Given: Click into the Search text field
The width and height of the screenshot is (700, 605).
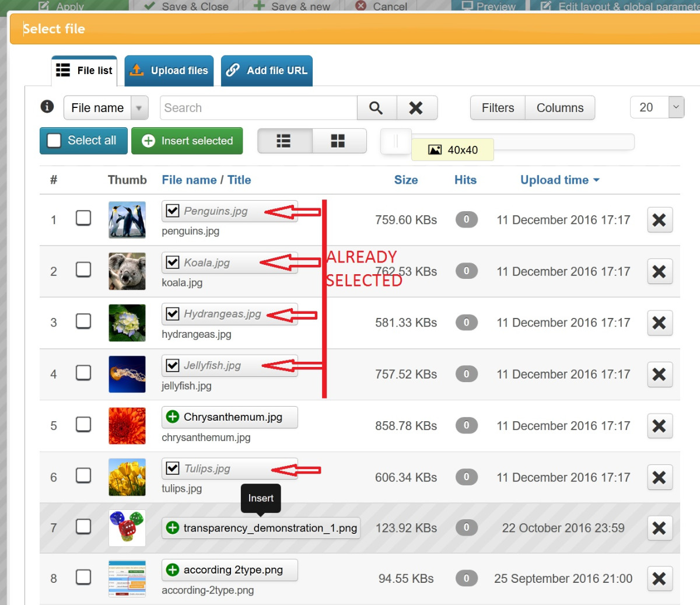Looking at the screenshot, I should [258, 108].
